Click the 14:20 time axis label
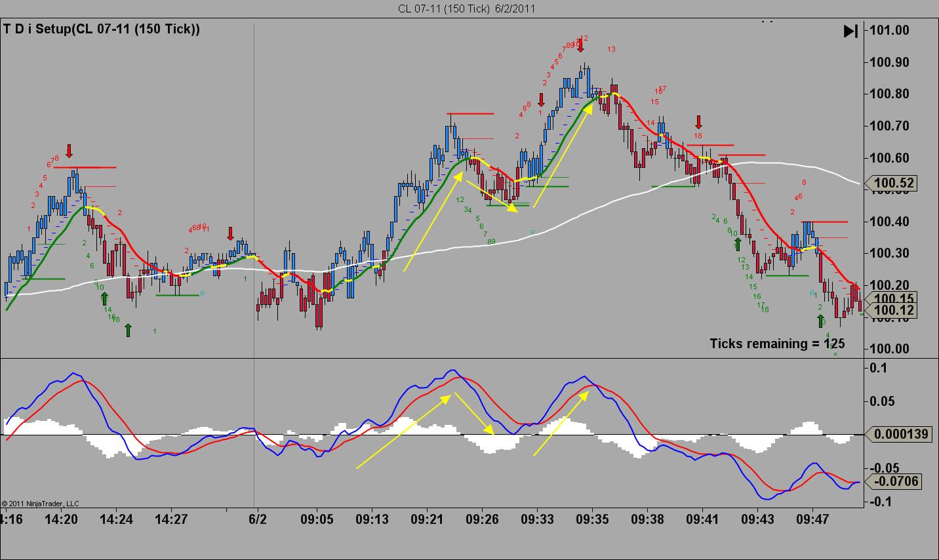 pos(61,519)
